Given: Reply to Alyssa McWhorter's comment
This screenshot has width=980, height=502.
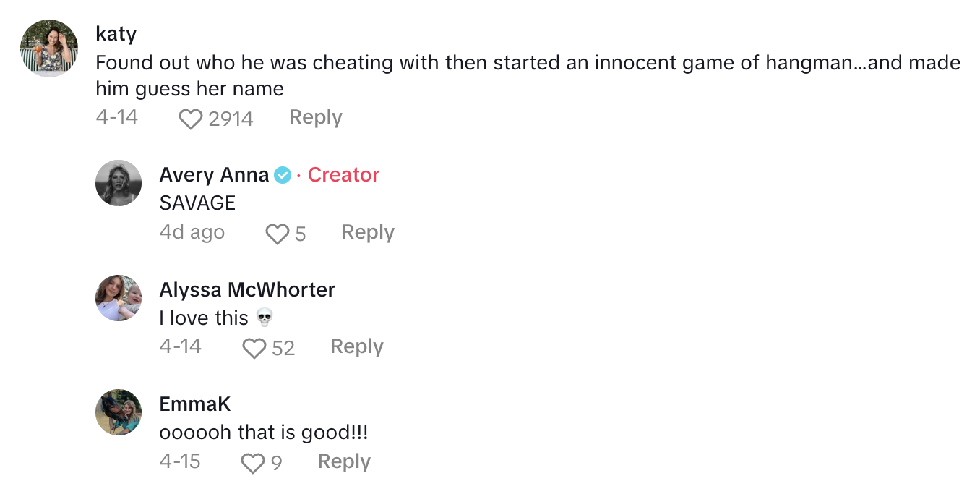Looking at the screenshot, I should pos(356,346).
